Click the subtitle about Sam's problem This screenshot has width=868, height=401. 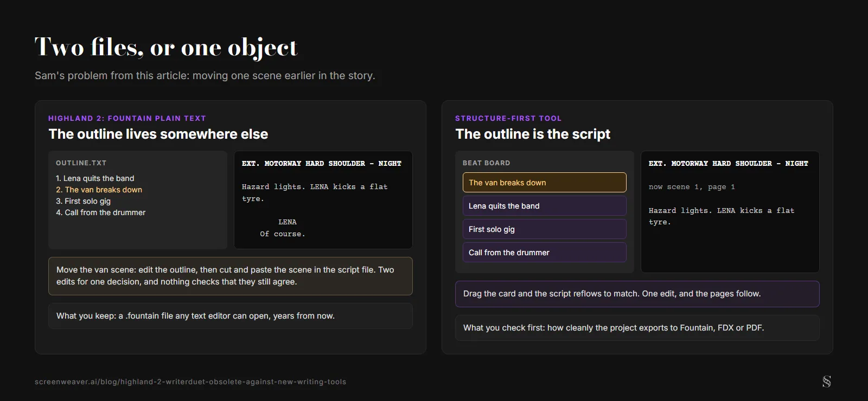tap(205, 75)
